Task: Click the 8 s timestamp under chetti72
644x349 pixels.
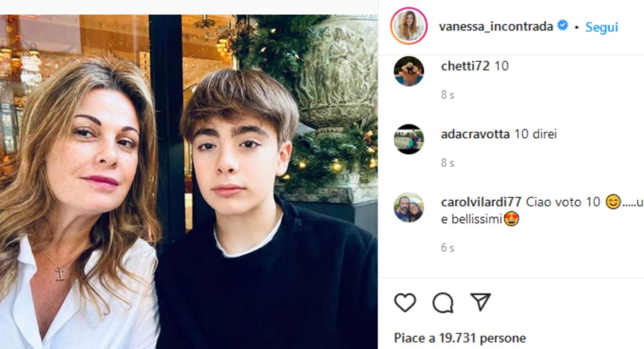Action: click(447, 95)
